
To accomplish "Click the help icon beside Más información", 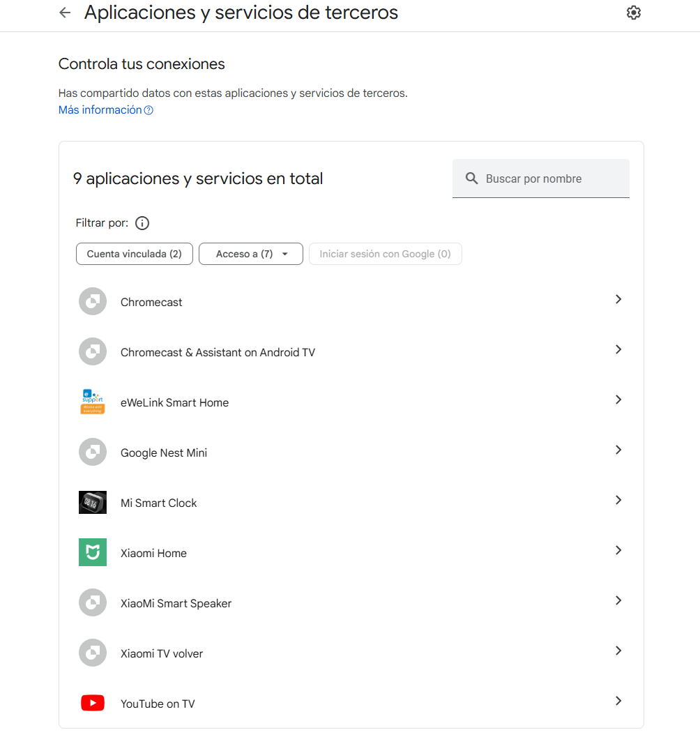I will point(149,110).
